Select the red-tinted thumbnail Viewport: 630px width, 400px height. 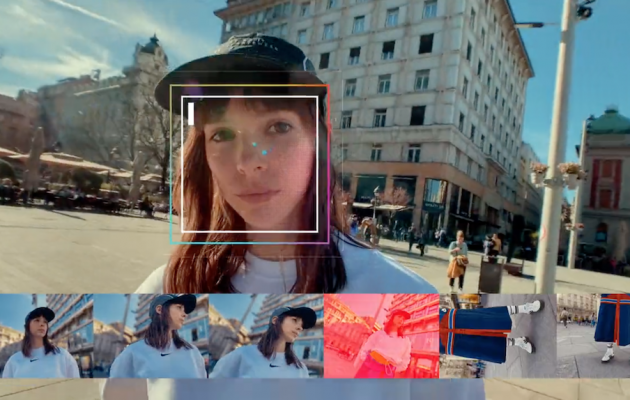pyautogui.click(x=381, y=336)
